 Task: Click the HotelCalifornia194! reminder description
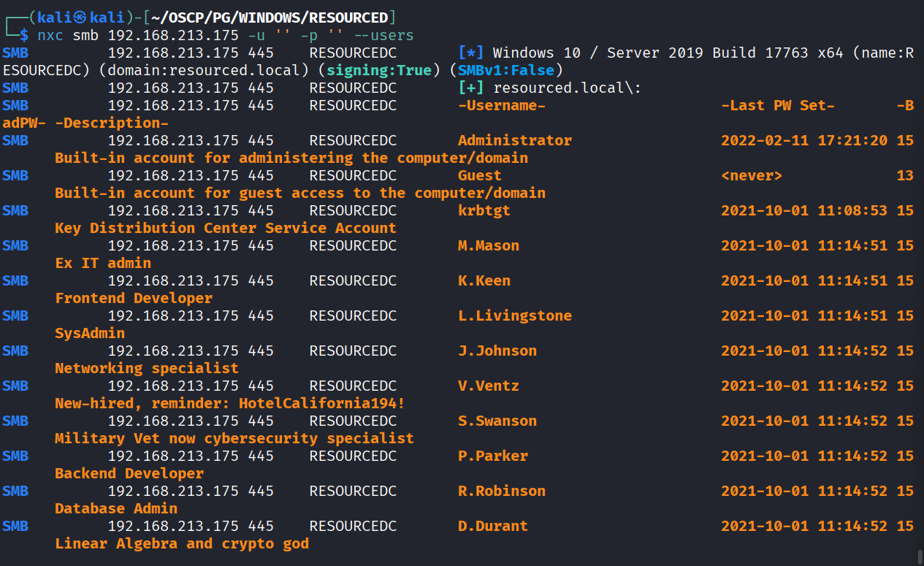[229, 403]
